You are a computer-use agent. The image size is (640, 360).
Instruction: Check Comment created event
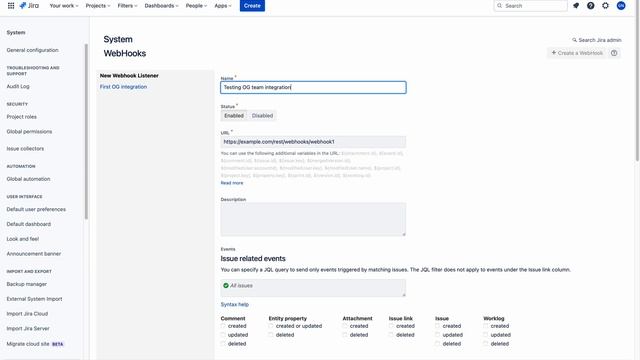[x=223, y=326]
